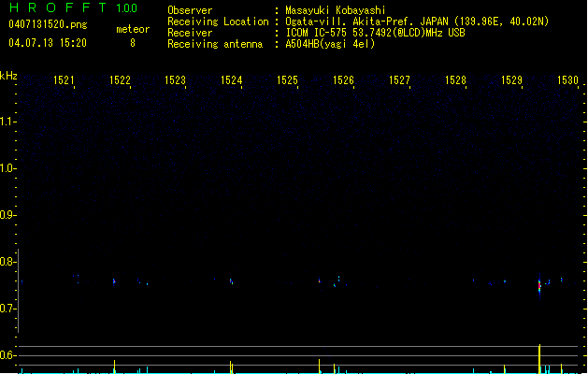Click the Receiver label

190,33
